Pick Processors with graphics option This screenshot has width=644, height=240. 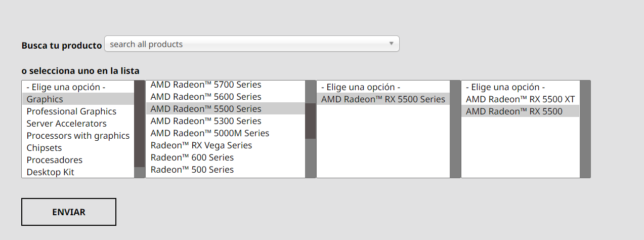[x=78, y=136]
